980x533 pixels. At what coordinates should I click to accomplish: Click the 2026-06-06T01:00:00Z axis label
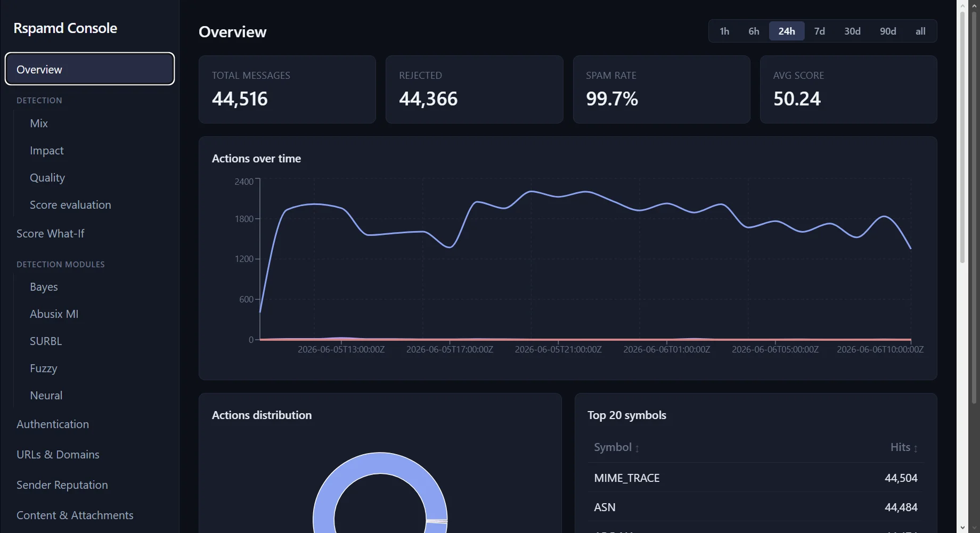click(x=666, y=349)
